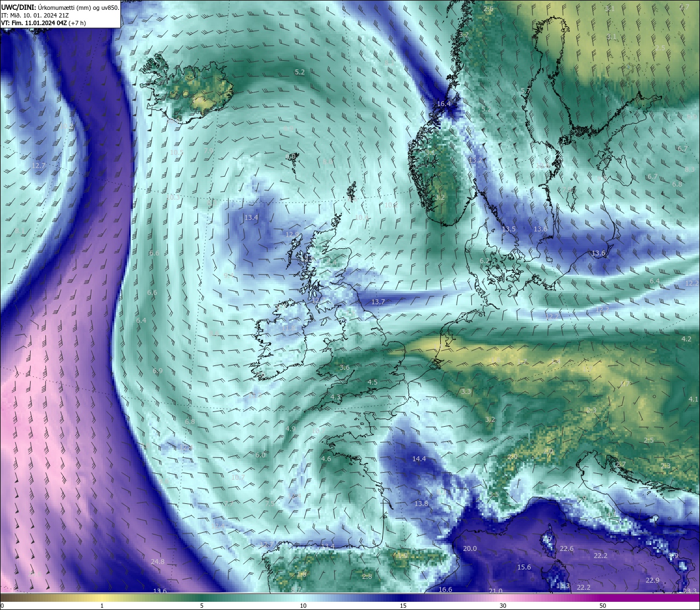700x610 pixels.
Task: Click the map value "2.6"
Action: (x=488, y=8)
